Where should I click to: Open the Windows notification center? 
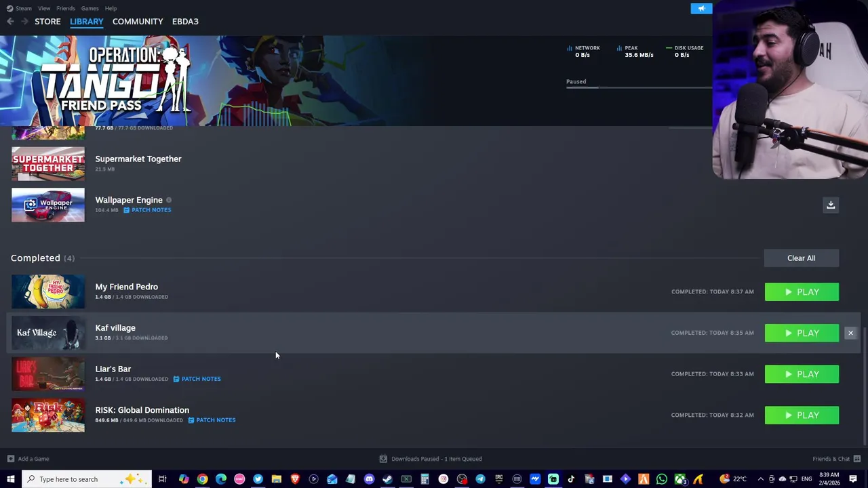(853, 479)
